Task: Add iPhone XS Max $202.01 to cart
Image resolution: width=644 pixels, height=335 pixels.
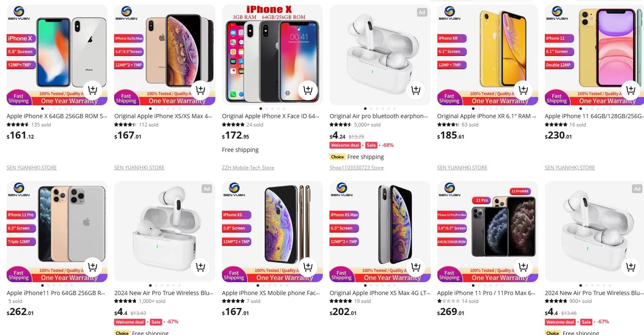Action: [415, 267]
